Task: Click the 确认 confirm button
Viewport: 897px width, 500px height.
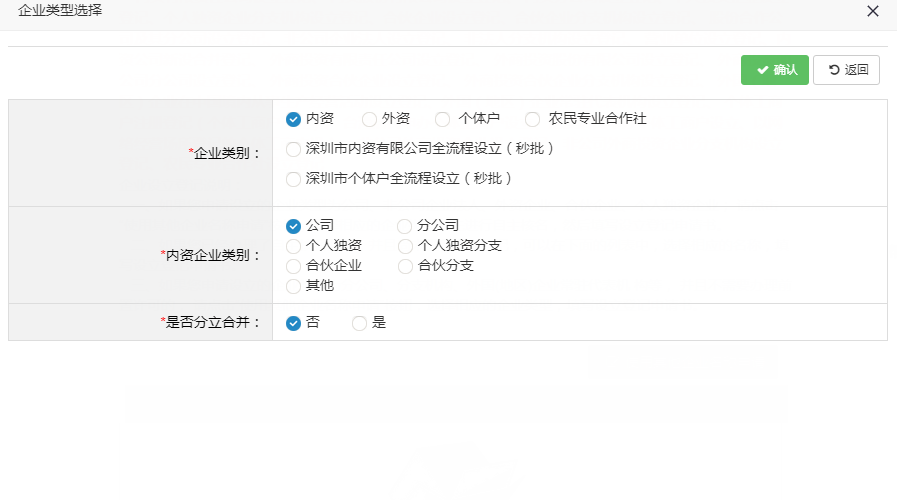Action: coord(775,70)
